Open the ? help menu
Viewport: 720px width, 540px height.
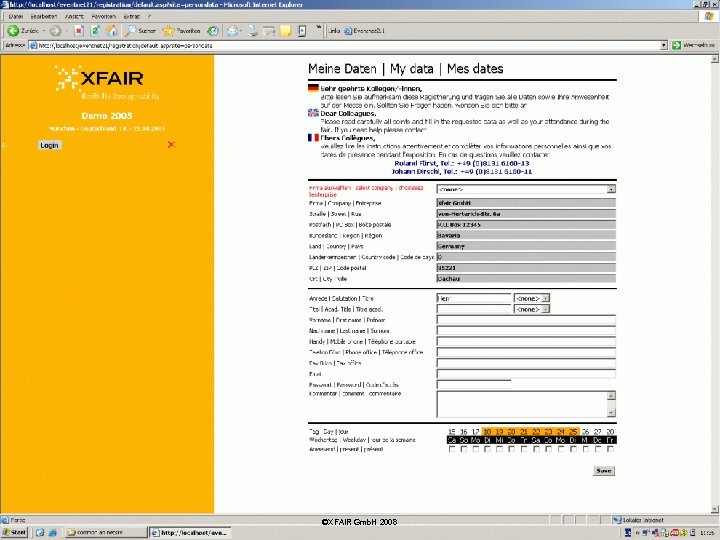coord(149,16)
